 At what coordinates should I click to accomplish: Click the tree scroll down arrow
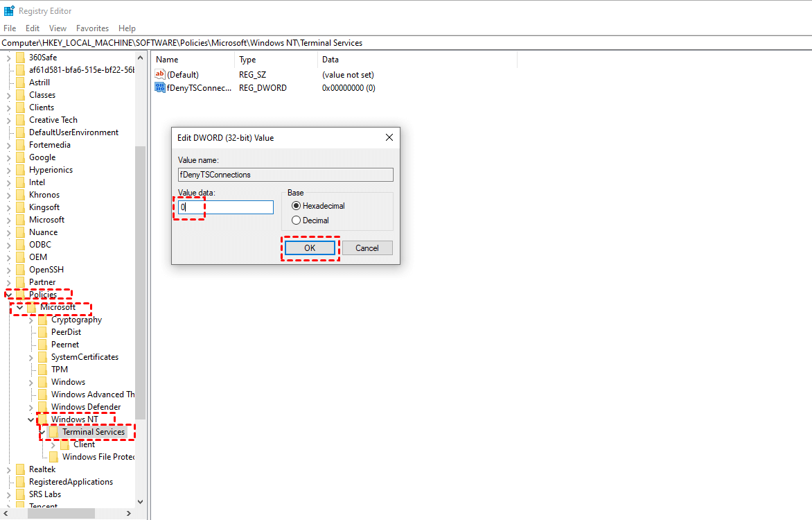pos(140,502)
